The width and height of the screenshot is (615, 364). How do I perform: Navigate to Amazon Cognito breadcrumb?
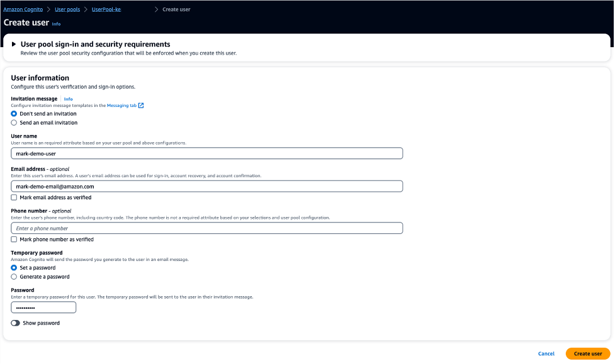23,9
